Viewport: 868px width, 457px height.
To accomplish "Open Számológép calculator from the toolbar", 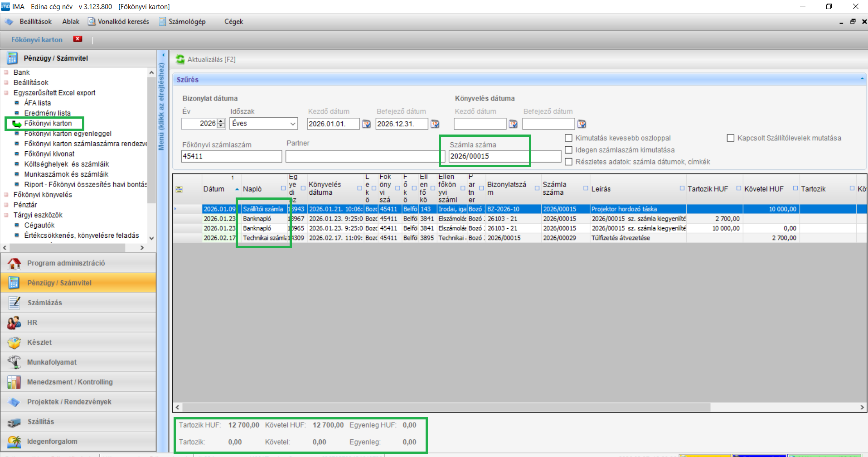I will [x=182, y=22].
